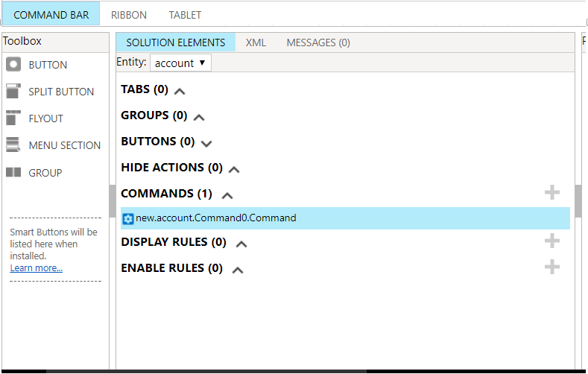Select the Flyout toolbox icon
588x374 pixels.
13,118
